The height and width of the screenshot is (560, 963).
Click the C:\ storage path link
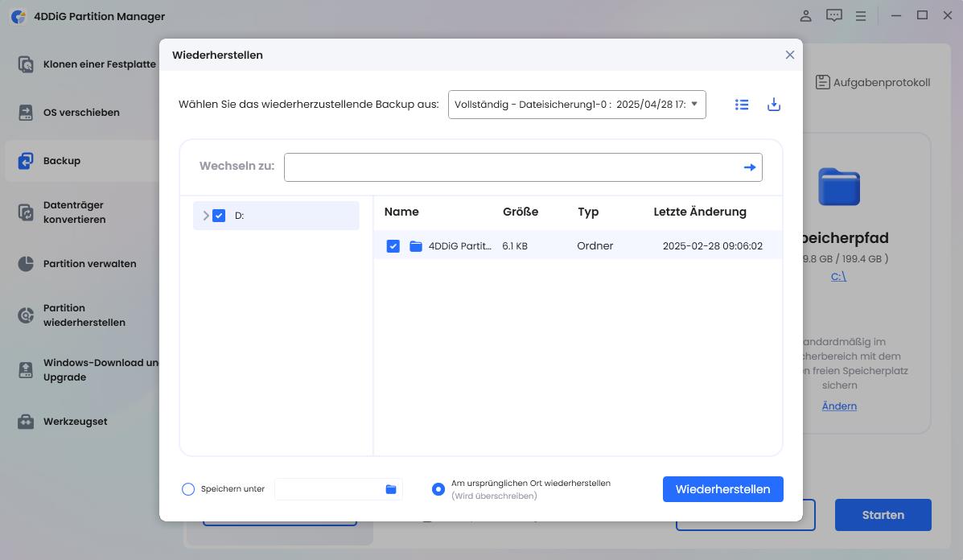(838, 275)
